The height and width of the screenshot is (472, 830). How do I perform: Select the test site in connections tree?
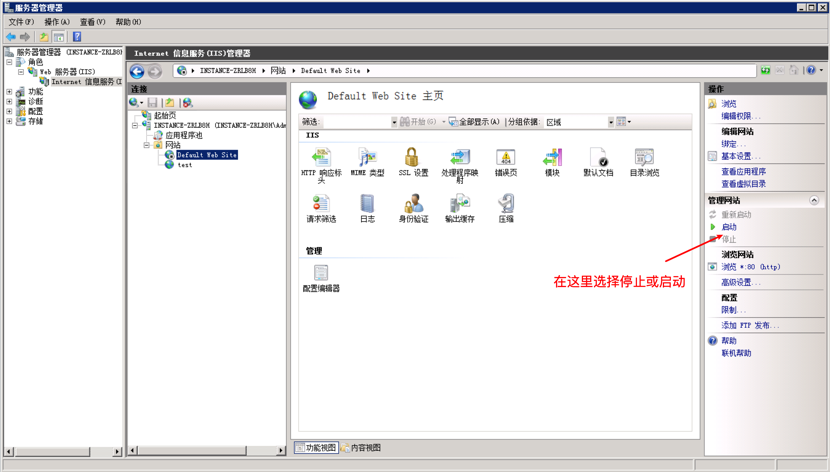(x=185, y=165)
